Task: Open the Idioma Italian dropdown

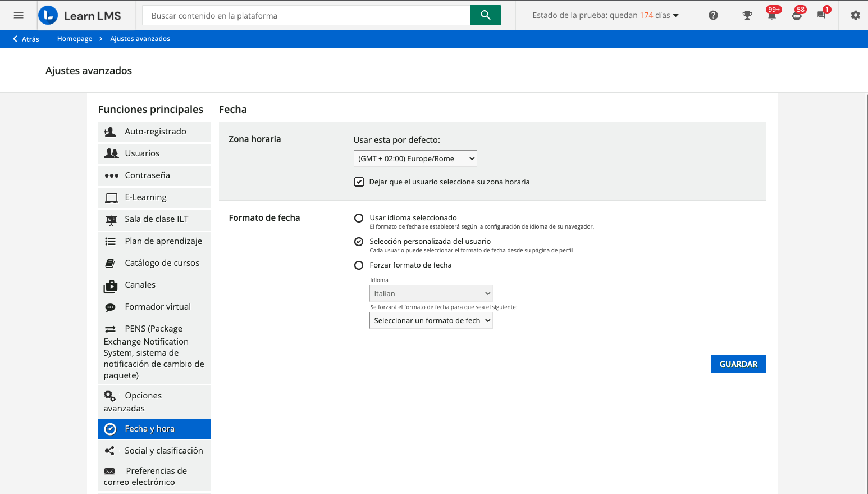Action: (431, 293)
